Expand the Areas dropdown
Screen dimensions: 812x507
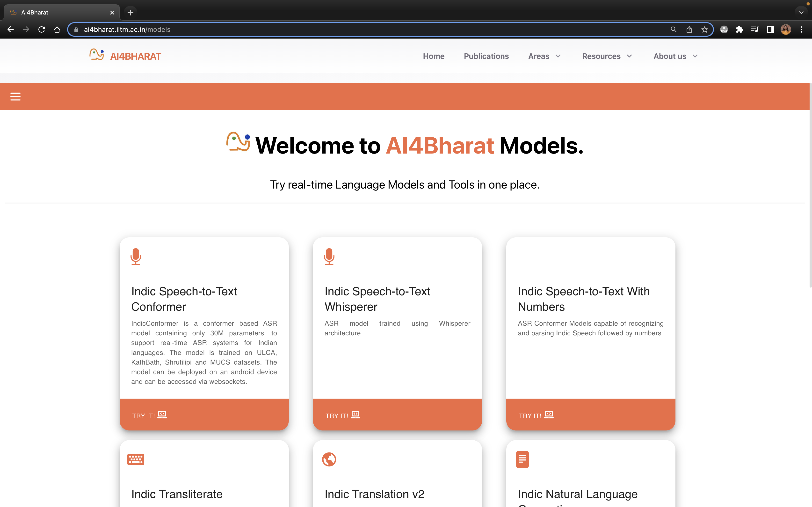pyautogui.click(x=544, y=56)
